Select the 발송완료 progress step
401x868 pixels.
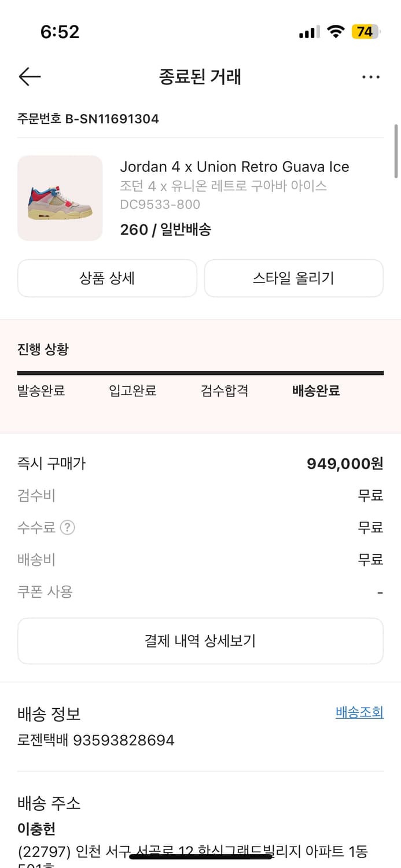[41, 391]
